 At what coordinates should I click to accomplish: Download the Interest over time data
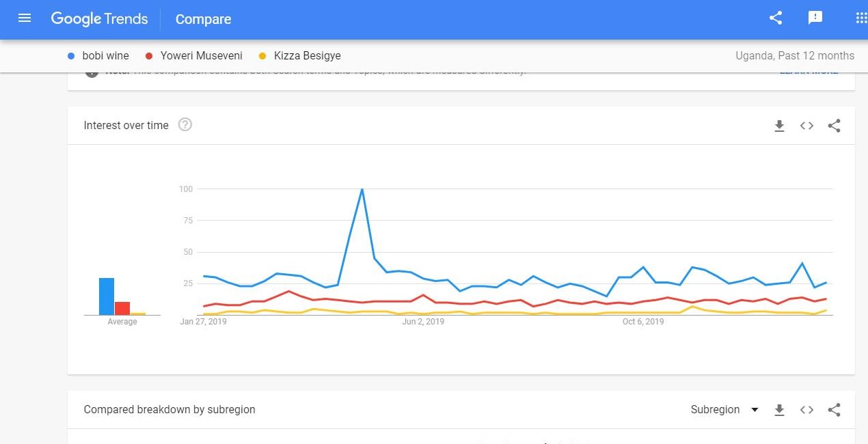click(779, 126)
